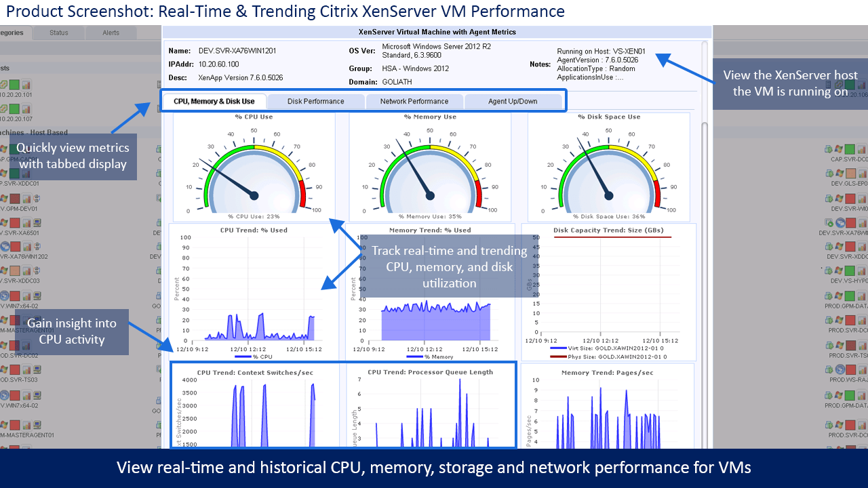Click the % CPU legend entry

tap(254, 357)
